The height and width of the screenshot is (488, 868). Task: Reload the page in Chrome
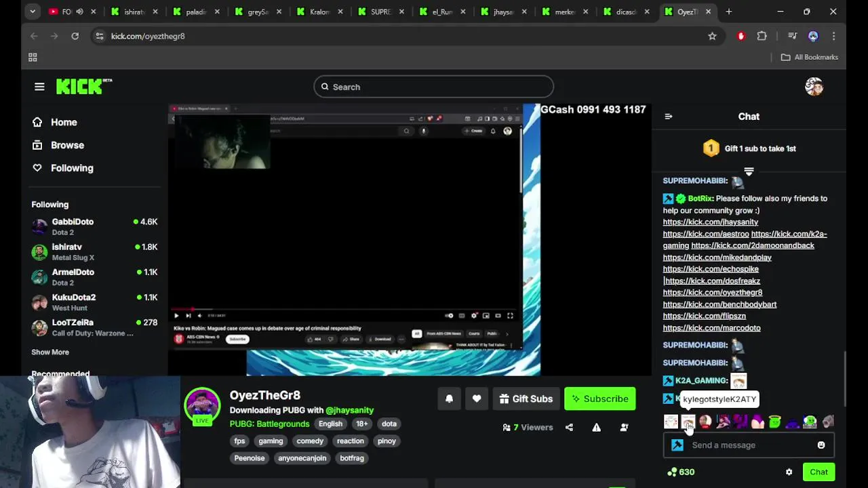[x=75, y=36]
